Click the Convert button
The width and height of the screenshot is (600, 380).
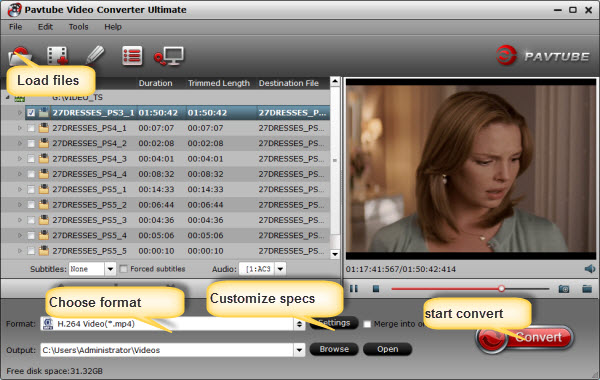pyautogui.click(x=525, y=338)
